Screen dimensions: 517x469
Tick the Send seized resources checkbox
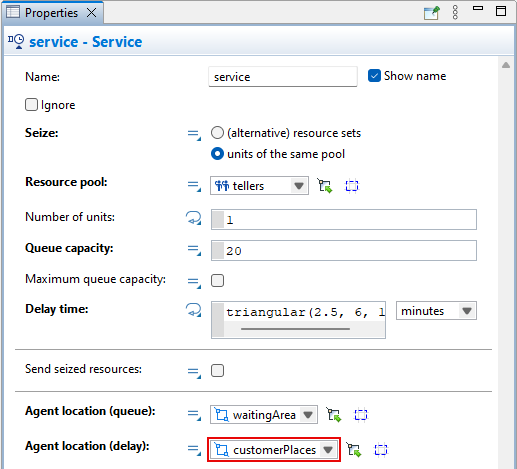click(x=217, y=370)
